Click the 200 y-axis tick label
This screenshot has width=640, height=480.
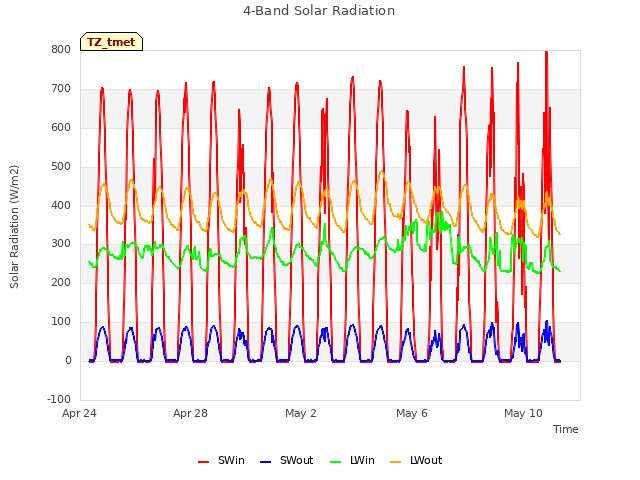[61, 282]
